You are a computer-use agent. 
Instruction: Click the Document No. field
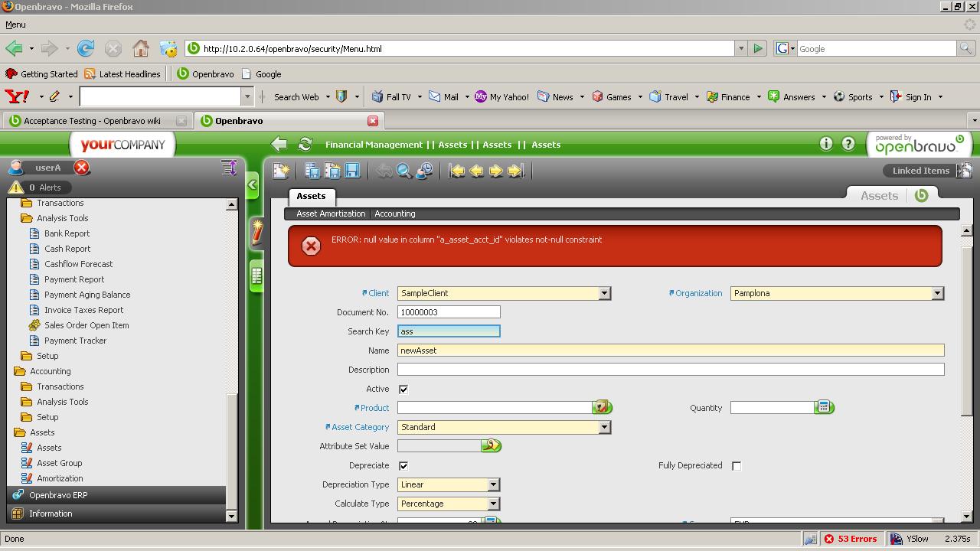[x=449, y=312]
